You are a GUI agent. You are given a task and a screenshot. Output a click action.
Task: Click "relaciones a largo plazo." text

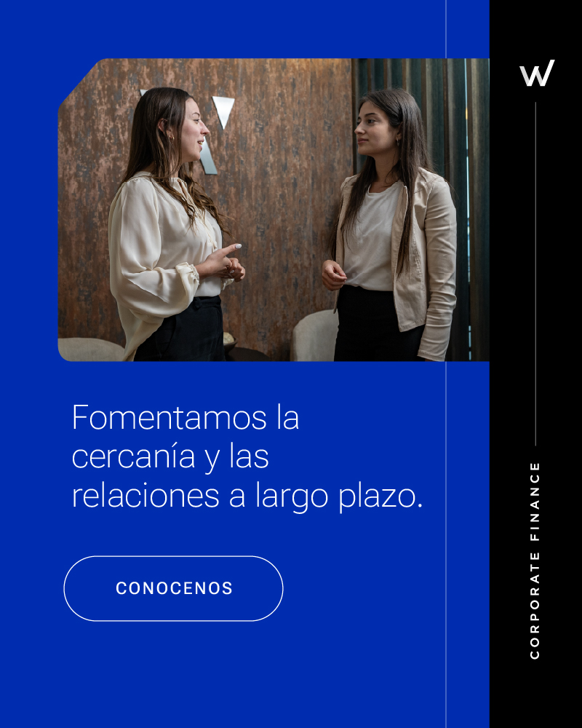click(x=247, y=496)
